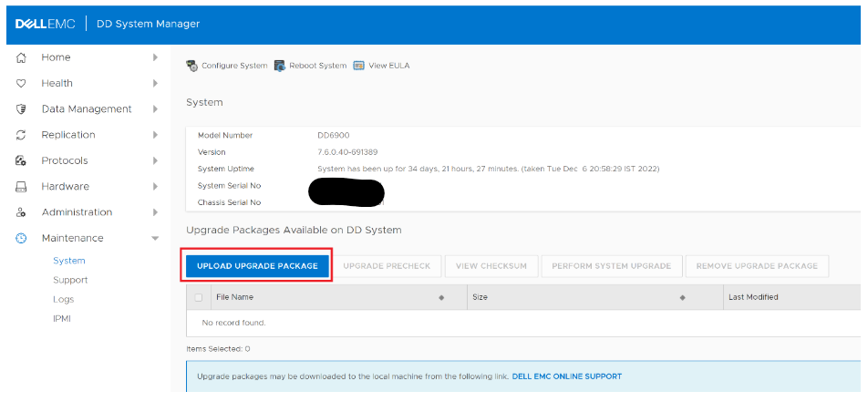
Task: Open the Support page under Maintenance
Action: tap(70, 280)
